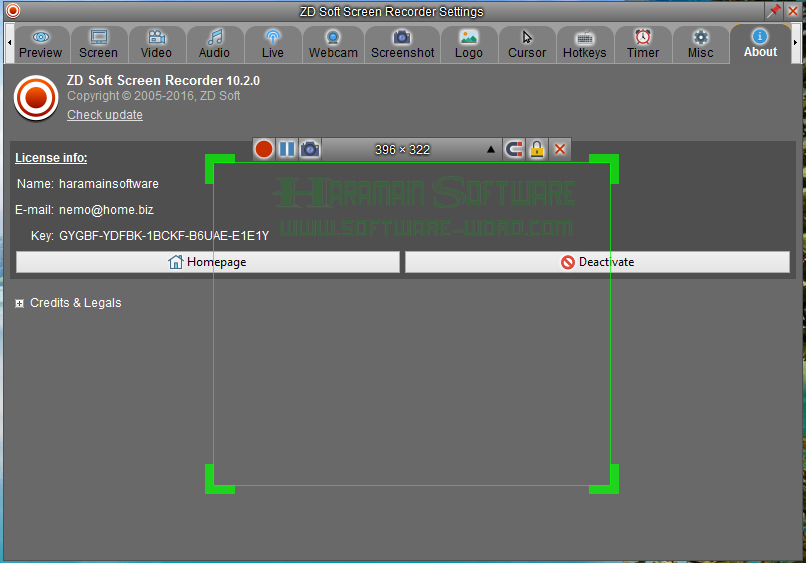This screenshot has width=806, height=563.
Task: Click the left tab scroll arrow
Action: click(9, 43)
